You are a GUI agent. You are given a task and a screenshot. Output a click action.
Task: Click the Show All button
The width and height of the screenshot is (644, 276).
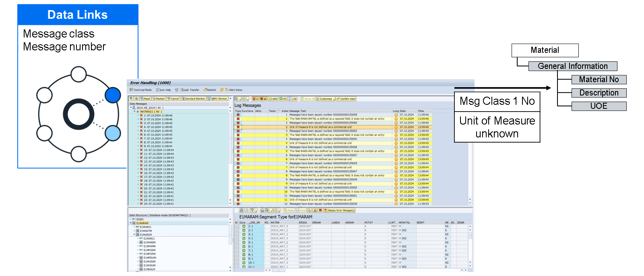(x=308, y=99)
